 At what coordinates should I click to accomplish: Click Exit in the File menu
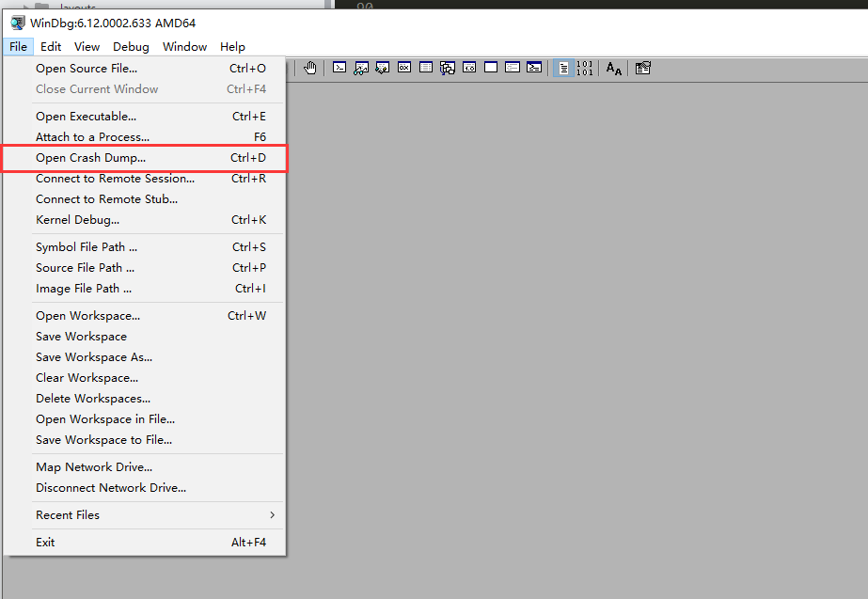tap(145, 542)
